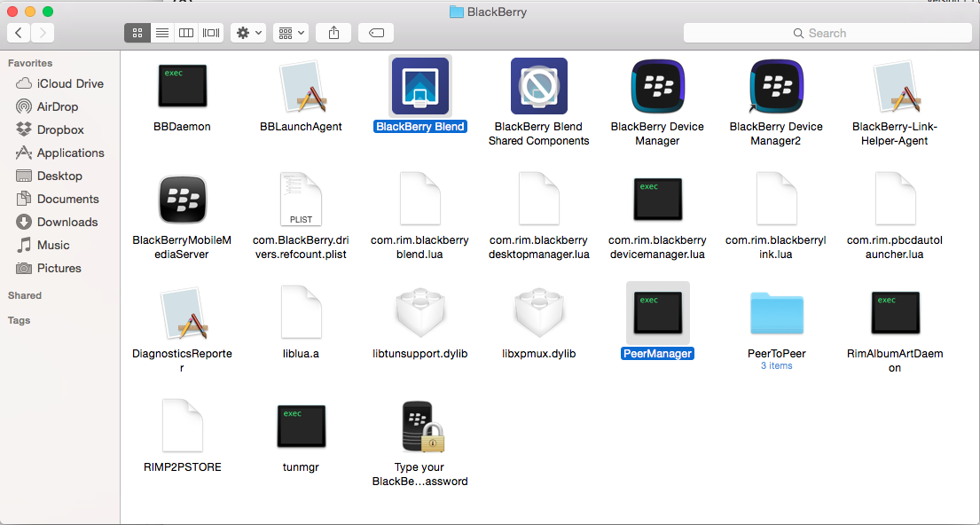Click in the Search field
The height and width of the screenshot is (525, 980).
pyautogui.click(x=827, y=33)
